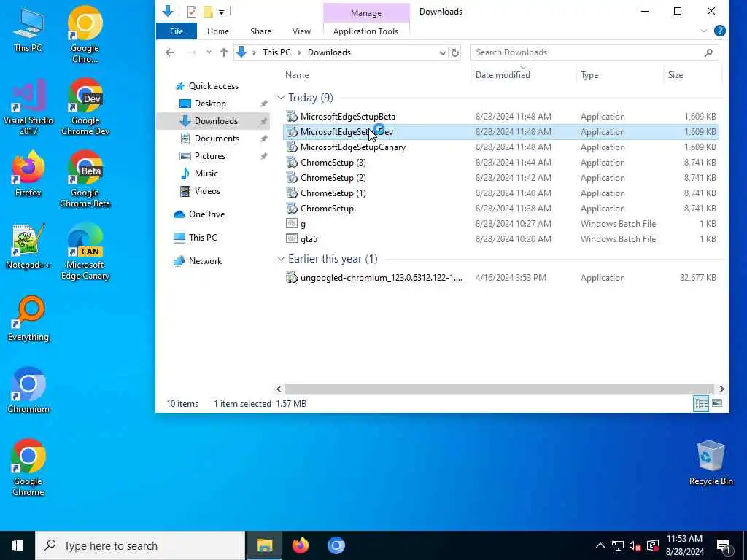Launch the Firefox desktop shortcut
The width and height of the screenshot is (747, 560).
(28, 174)
